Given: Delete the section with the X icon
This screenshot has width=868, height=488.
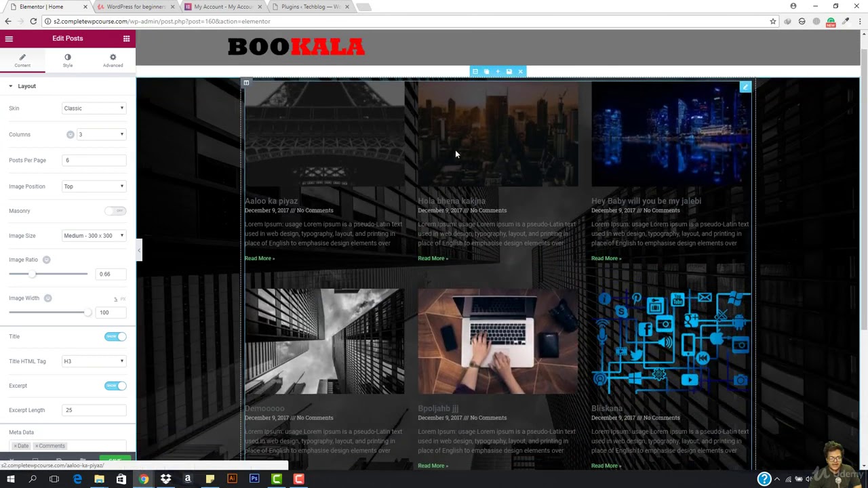Looking at the screenshot, I should pyautogui.click(x=520, y=71).
